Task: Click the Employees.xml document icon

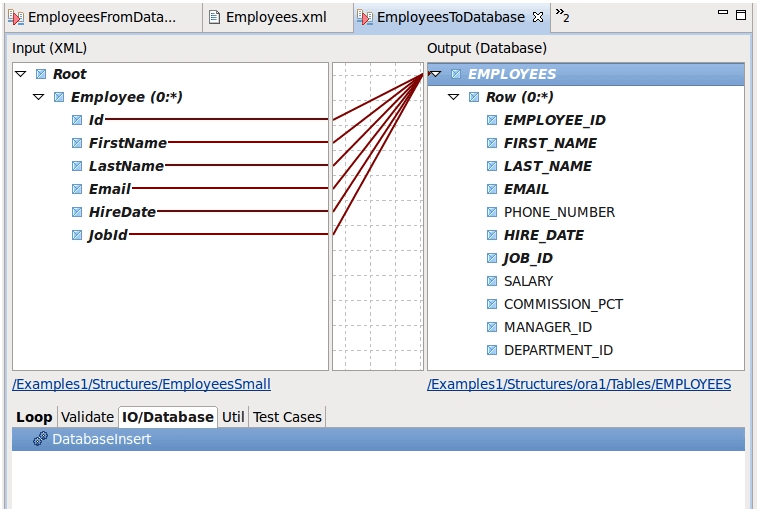Action: 214,17
